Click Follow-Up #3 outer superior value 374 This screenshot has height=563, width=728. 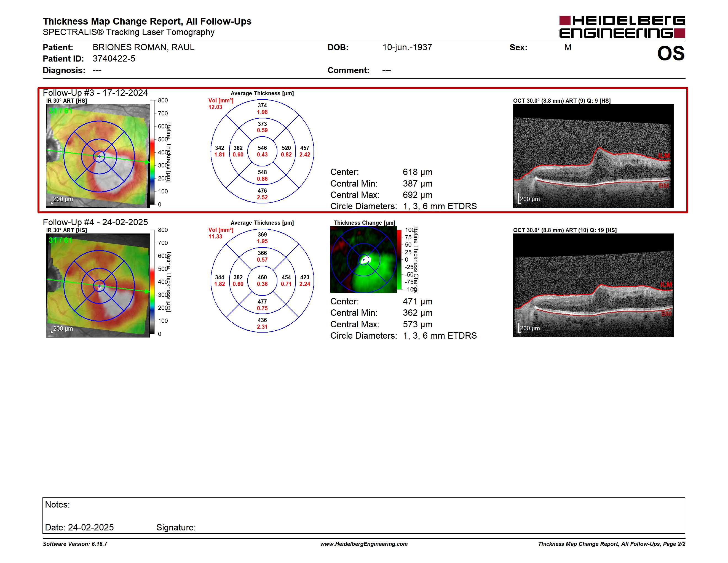pyautogui.click(x=262, y=105)
